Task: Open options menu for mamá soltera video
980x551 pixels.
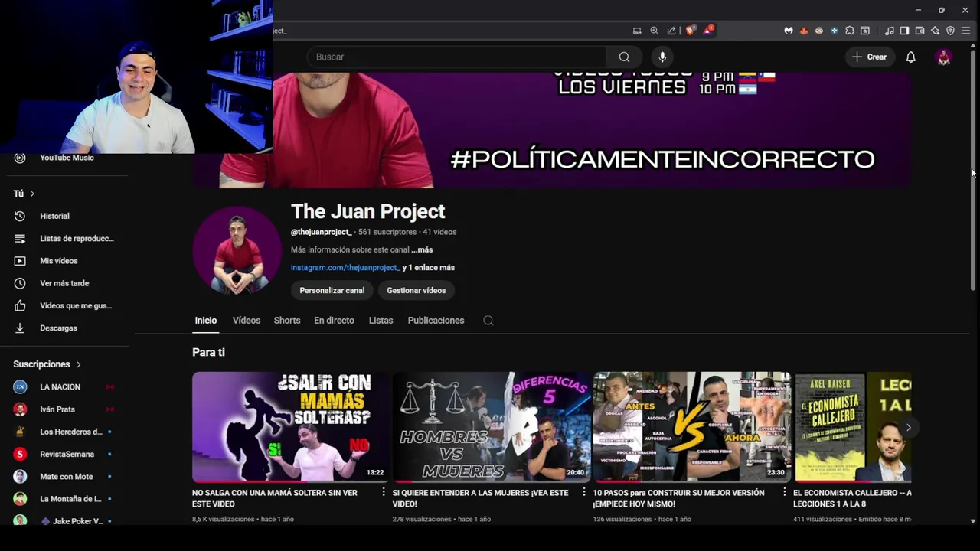Action: pyautogui.click(x=384, y=492)
